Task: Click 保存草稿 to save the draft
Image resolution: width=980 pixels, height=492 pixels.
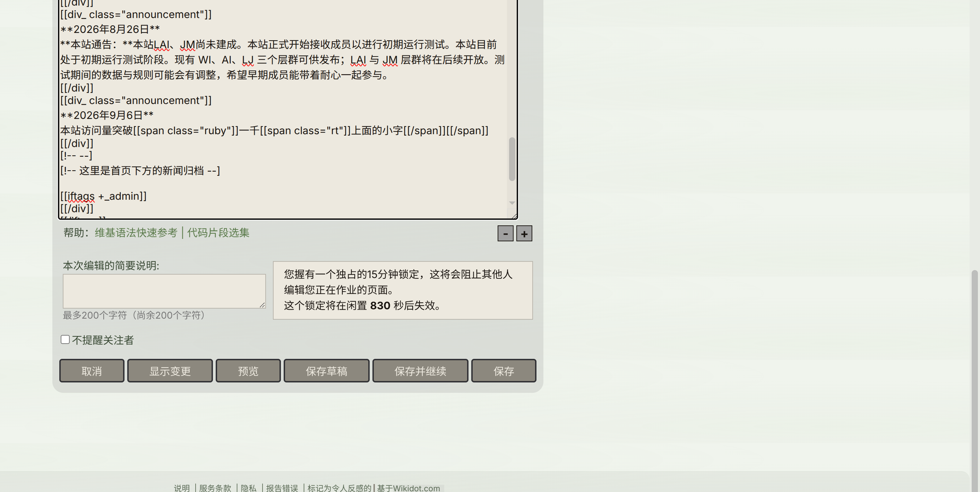Action: point(326,371)
